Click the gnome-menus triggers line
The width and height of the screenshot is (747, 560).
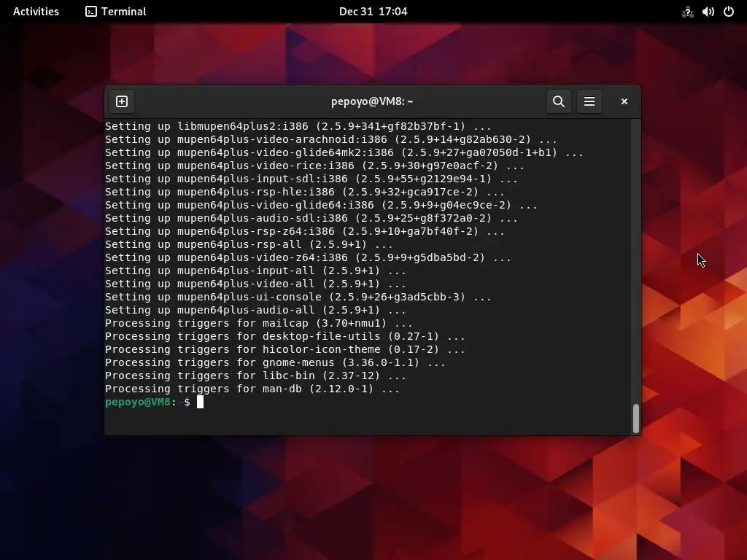[275, 362]
